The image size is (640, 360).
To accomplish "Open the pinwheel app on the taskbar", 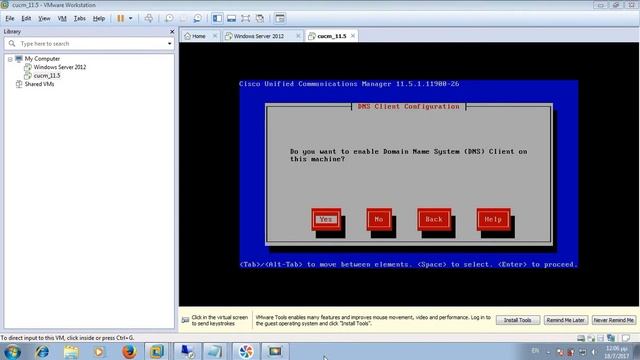I will point(246,351).
